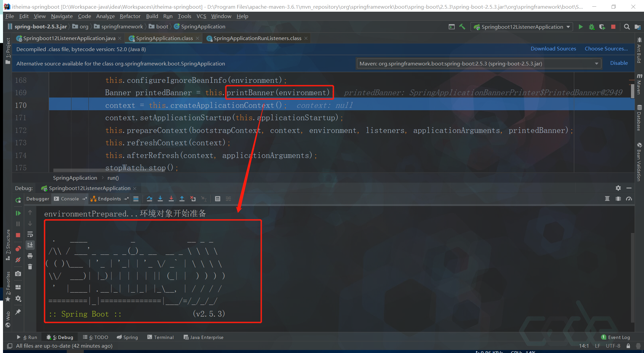
Task: Open the VCS menu
Action: coord(201,16)
